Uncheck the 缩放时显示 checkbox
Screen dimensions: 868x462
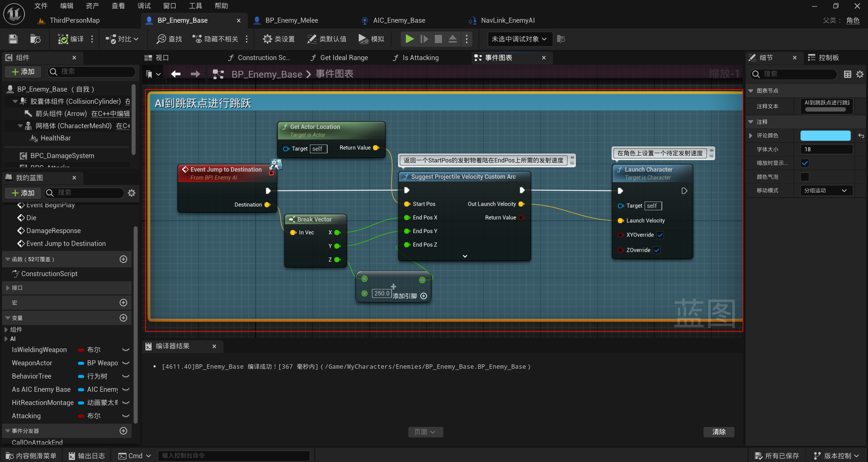[x=805, y=163]
